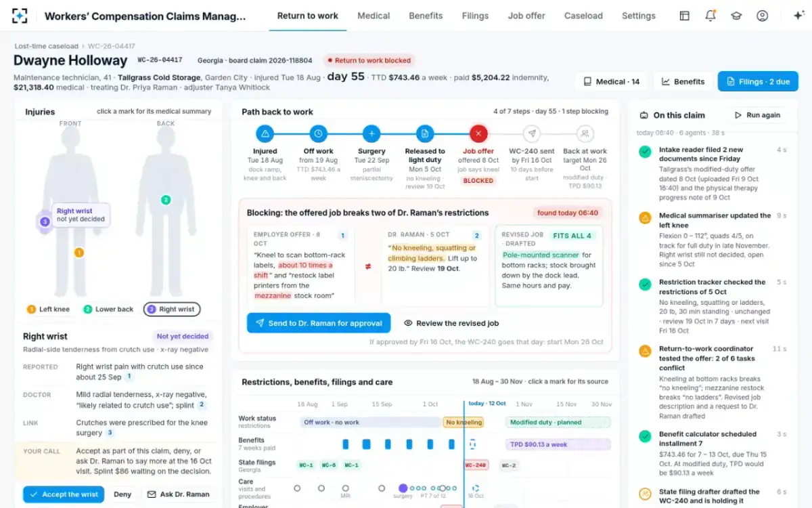The width and height of the screenshot is (812, 508).
Task: Open the Medical · 14 button
Action: click(x=612, y=81)
